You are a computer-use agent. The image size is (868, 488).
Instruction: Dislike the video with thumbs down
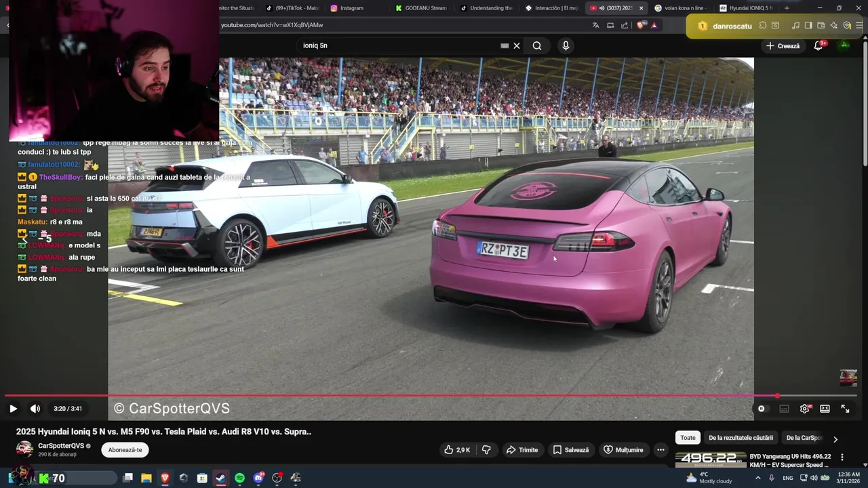(486, 450)
